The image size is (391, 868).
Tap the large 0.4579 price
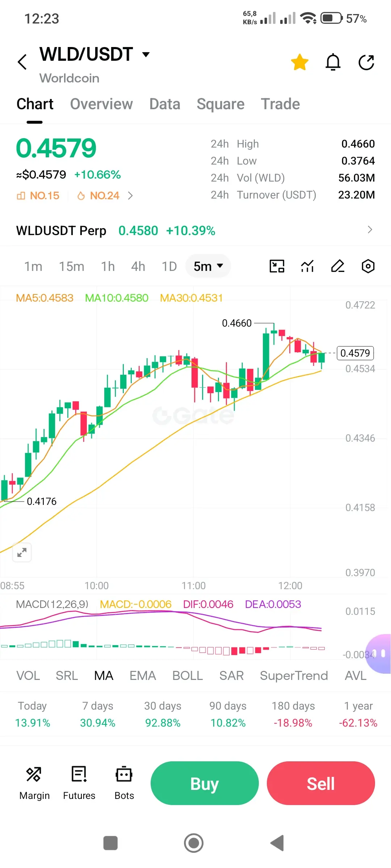tap(56, 148)
